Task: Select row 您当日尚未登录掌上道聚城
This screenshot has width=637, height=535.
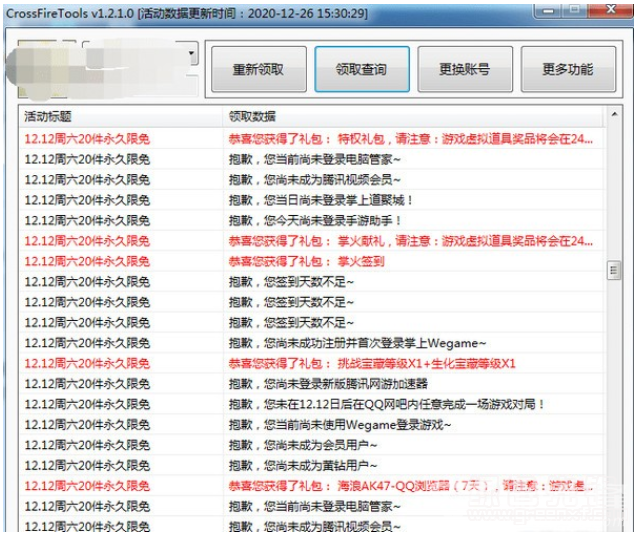Action: [x=312, y=200]
